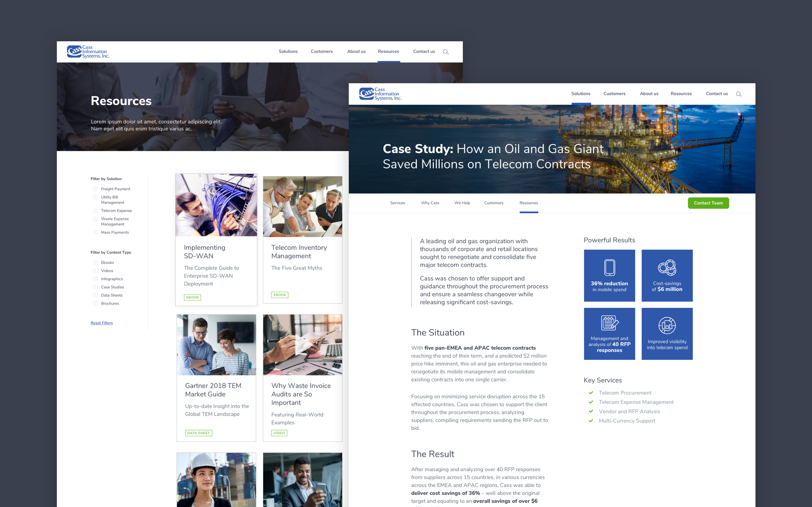Click the mobile phone icon tile for 36% reduction
Image resolution: width=812 pixels, height=507 pixels.
click(609, 267)
